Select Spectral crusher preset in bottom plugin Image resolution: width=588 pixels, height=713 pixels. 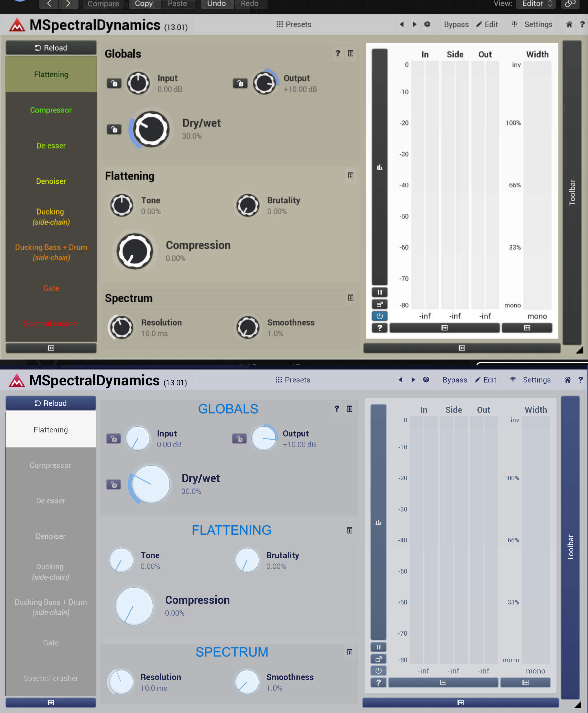51,678
